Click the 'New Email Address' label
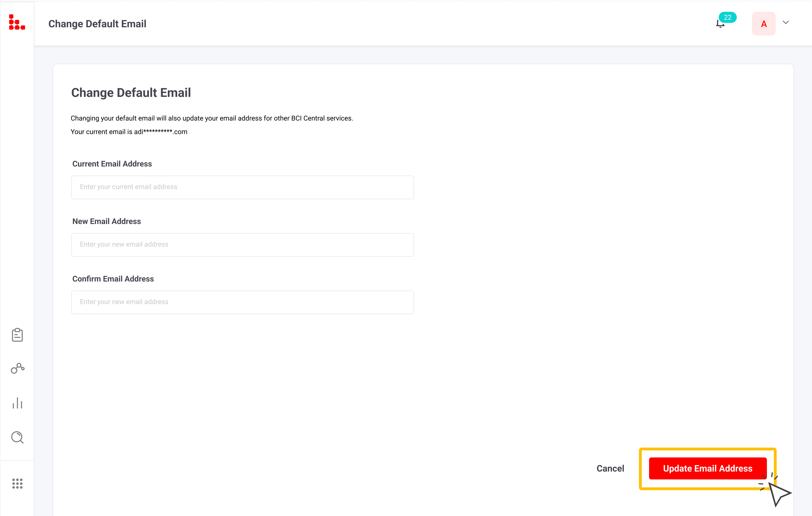The image size is (812, 516). [x=107, y=221]
